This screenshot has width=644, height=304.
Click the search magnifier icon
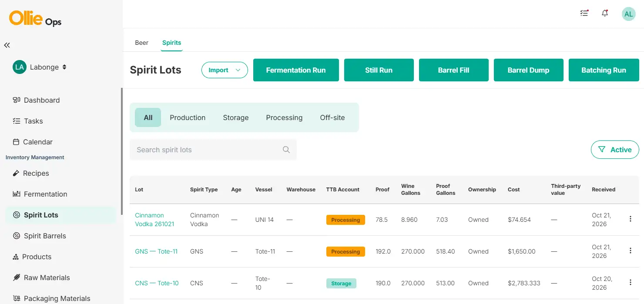tap(286, 150)
